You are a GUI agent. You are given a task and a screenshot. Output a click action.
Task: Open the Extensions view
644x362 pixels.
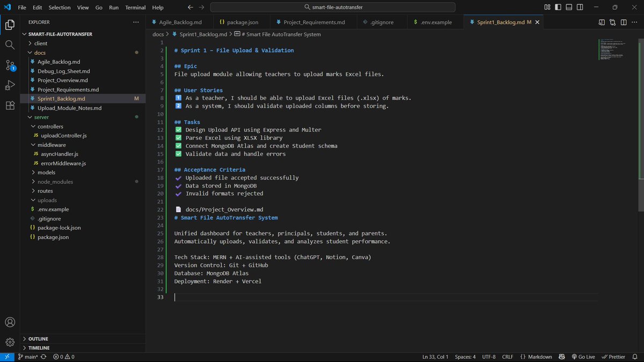coord(10,106)
